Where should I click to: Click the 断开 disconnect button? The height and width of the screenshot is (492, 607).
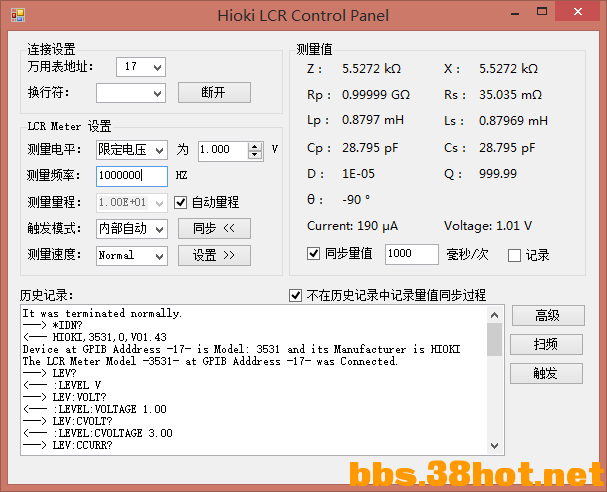coord(214,93)
